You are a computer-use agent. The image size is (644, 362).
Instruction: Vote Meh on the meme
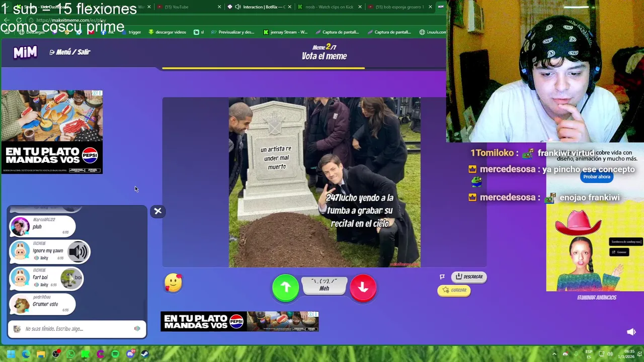click(324, 286)
